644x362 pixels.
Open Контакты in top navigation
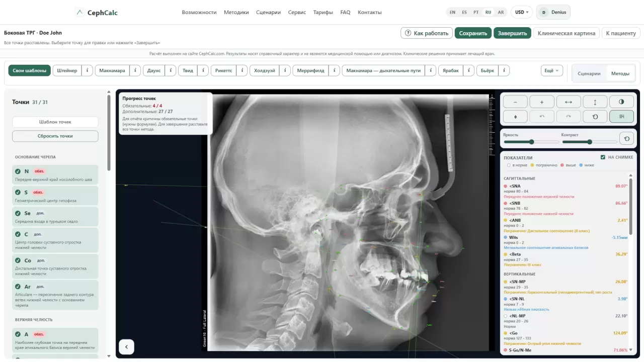(370, 12)
